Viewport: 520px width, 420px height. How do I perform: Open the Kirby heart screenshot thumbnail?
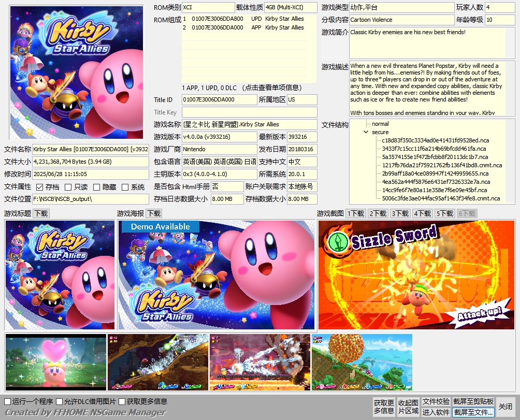(x=56, y=362)
